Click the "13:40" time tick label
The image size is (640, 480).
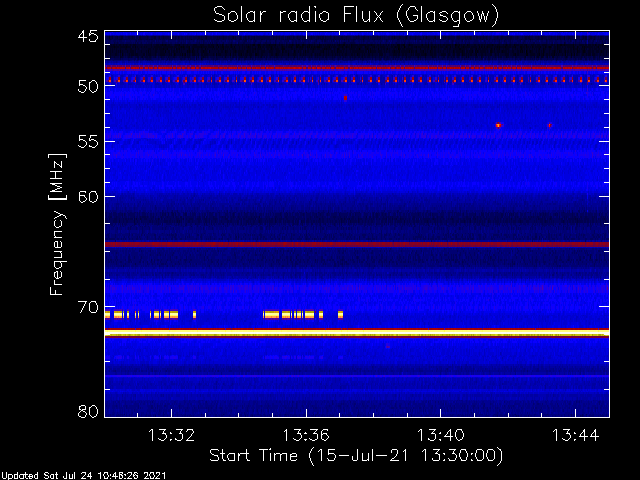tap(440, 435)
